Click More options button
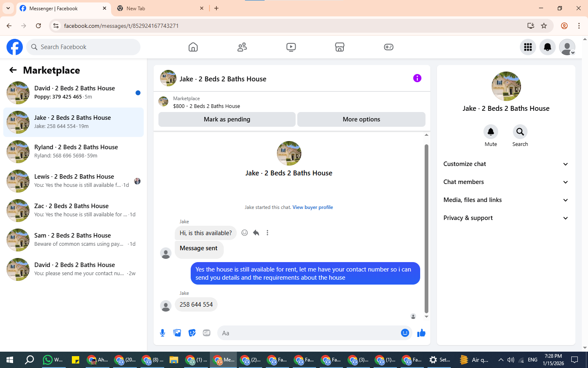 click(x=361, y=119)
